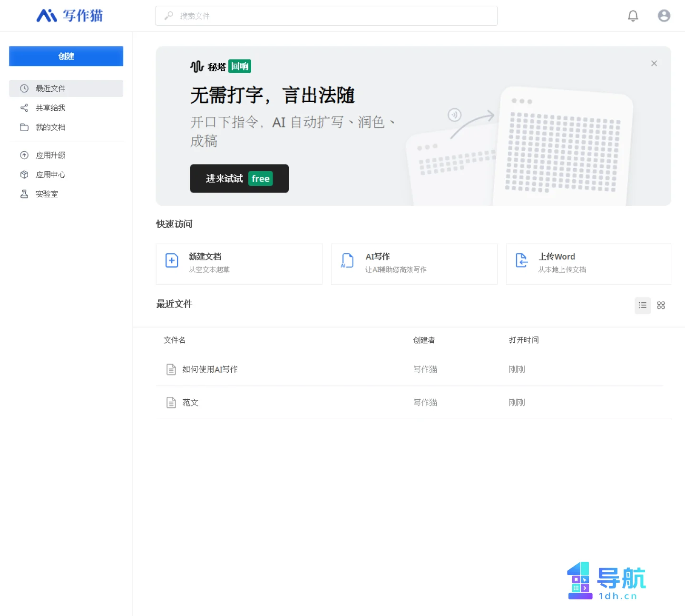Click the clock icon beside 最近文件
The height and width of the screenshot is (616, 685).
[24, 88]
